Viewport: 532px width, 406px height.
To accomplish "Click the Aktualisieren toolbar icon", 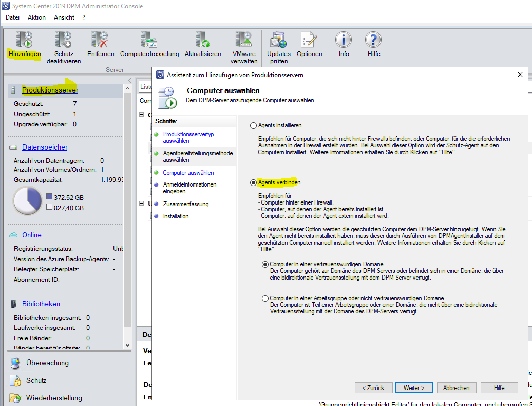I will point(203,40).
